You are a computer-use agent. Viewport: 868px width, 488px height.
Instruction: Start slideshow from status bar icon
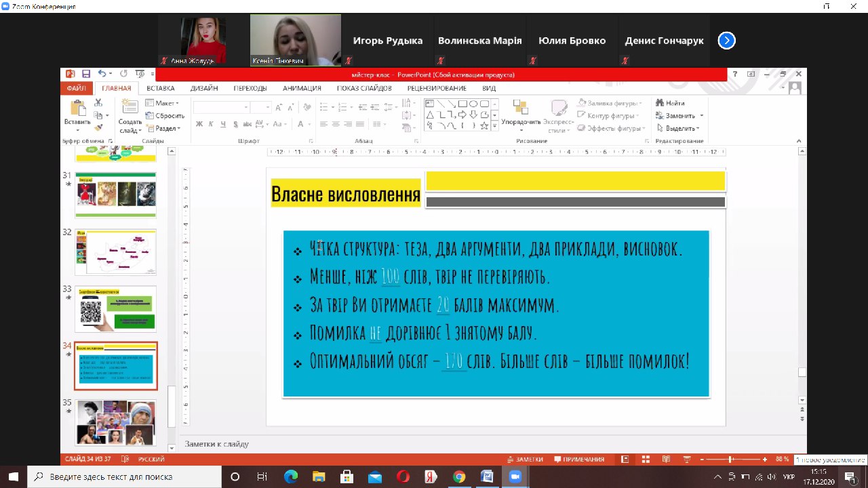(x=687, y=459)
